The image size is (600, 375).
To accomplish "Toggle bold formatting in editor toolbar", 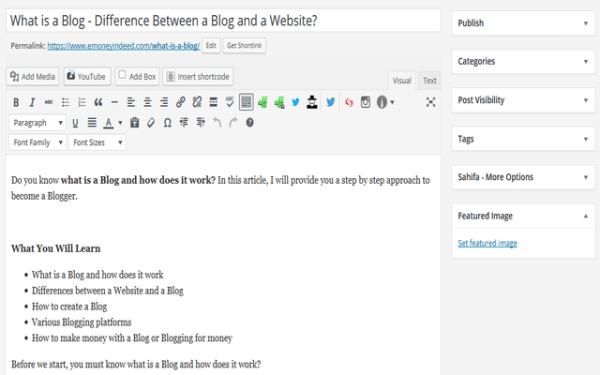I will [16, 102].
